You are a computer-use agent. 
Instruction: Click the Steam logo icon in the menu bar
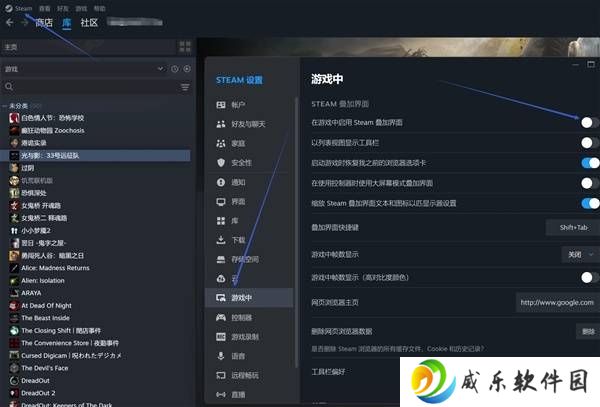point(8,8)
